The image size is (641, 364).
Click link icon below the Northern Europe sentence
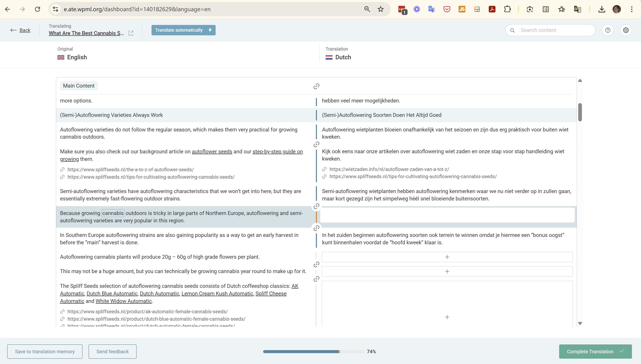point(316,228)
